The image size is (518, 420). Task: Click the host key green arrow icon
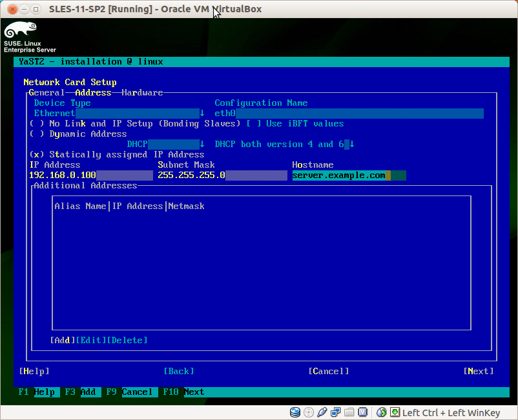pos(395,412)
